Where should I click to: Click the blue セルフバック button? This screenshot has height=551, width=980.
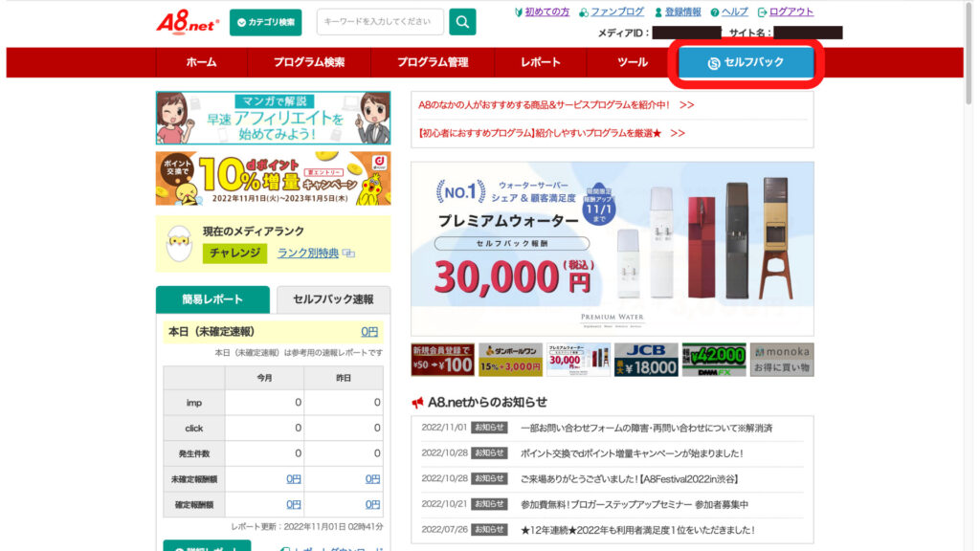746,62
